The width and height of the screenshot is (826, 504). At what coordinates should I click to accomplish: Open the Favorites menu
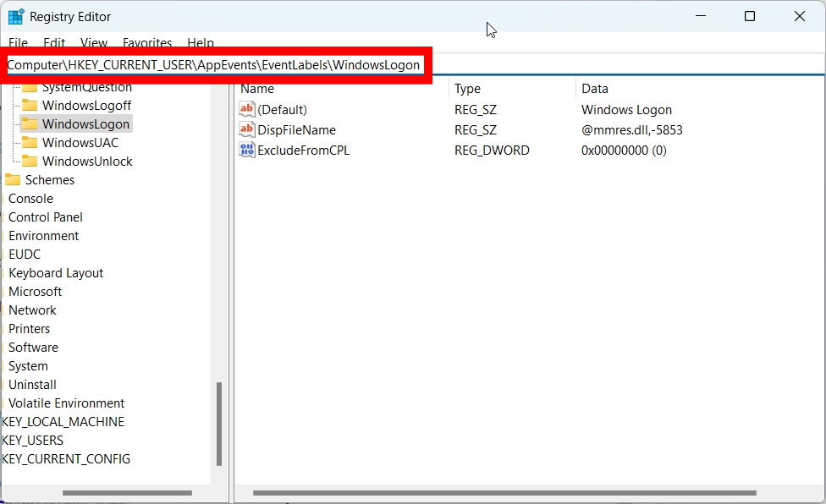147,42
